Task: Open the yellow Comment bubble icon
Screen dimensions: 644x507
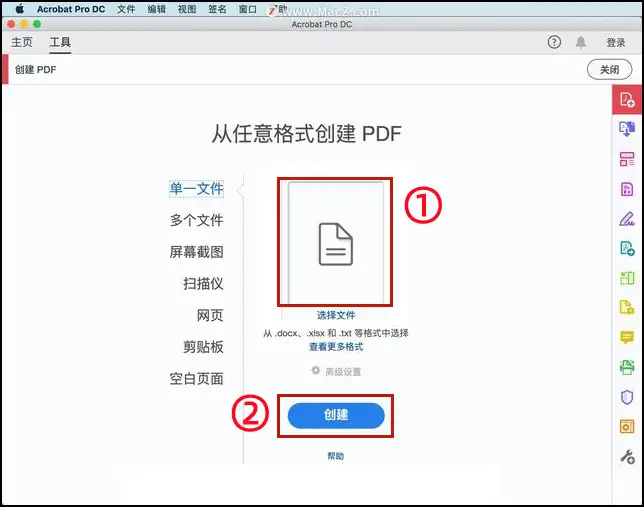Action: click(627, 337)
